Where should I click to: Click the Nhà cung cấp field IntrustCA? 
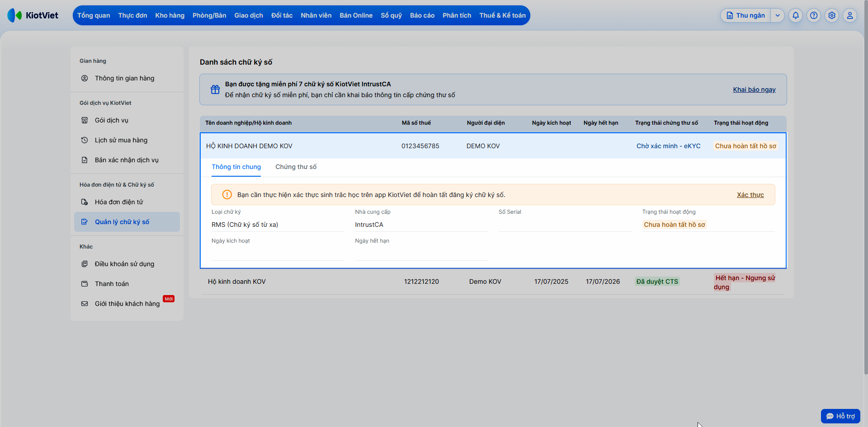pos(421,225)
